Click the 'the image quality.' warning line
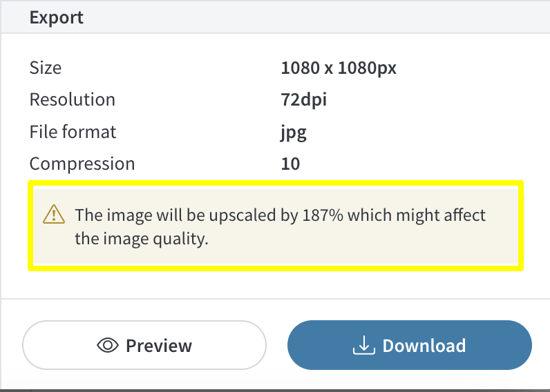This screenshot has height=392, width=550. 142,239
